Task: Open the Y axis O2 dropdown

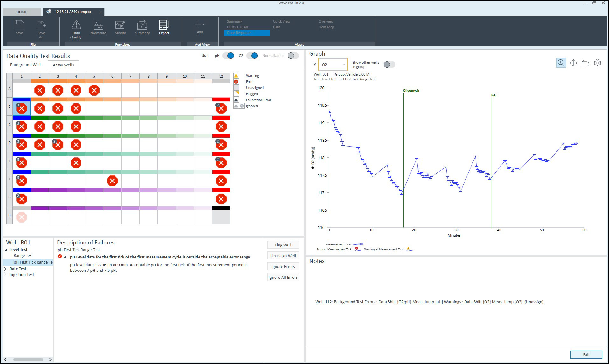Action: [333, 65]
